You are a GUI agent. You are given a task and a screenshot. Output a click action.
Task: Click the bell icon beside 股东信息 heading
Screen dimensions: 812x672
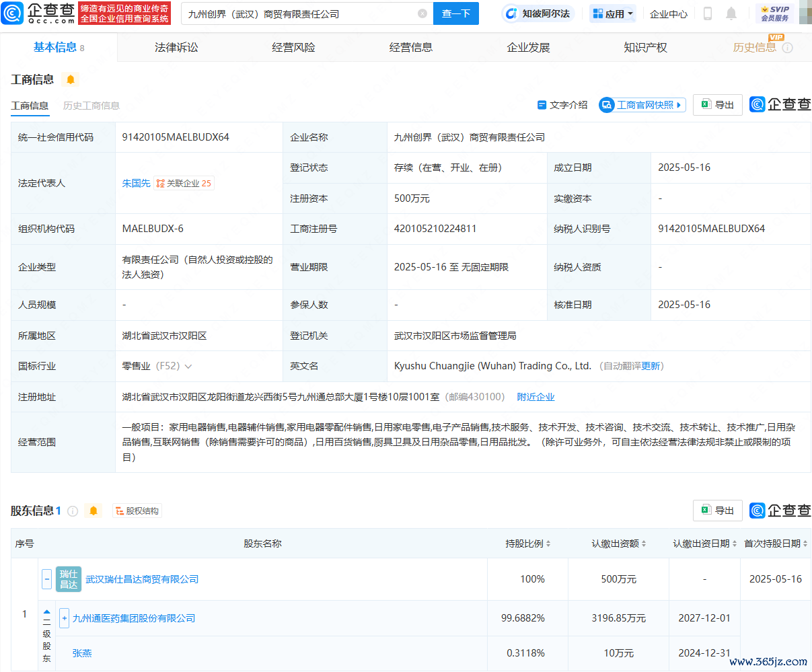[94, 511]
